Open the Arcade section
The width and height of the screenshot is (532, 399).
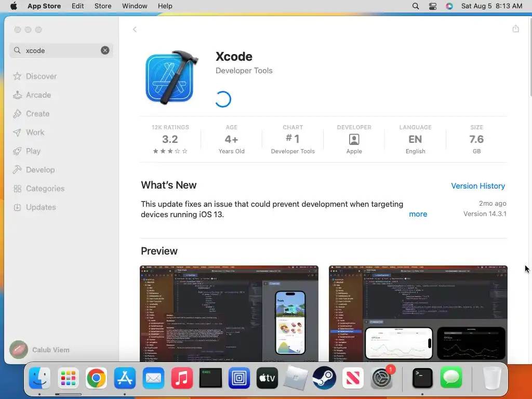[x=32, y=95]
